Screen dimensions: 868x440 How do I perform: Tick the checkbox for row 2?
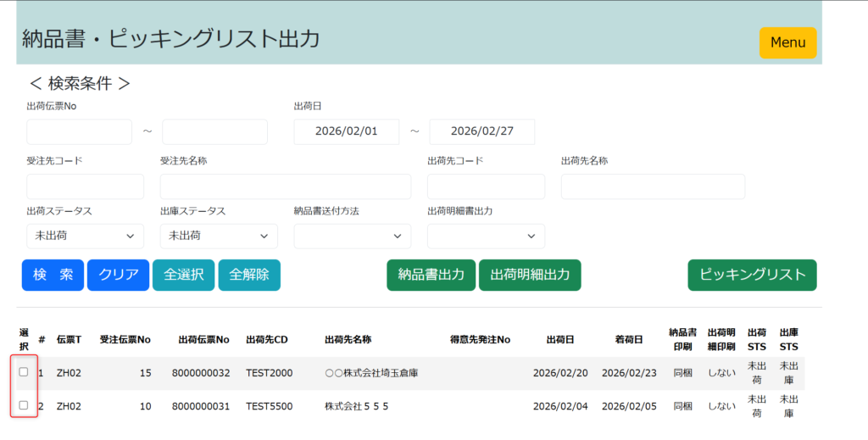click(24, 405)
